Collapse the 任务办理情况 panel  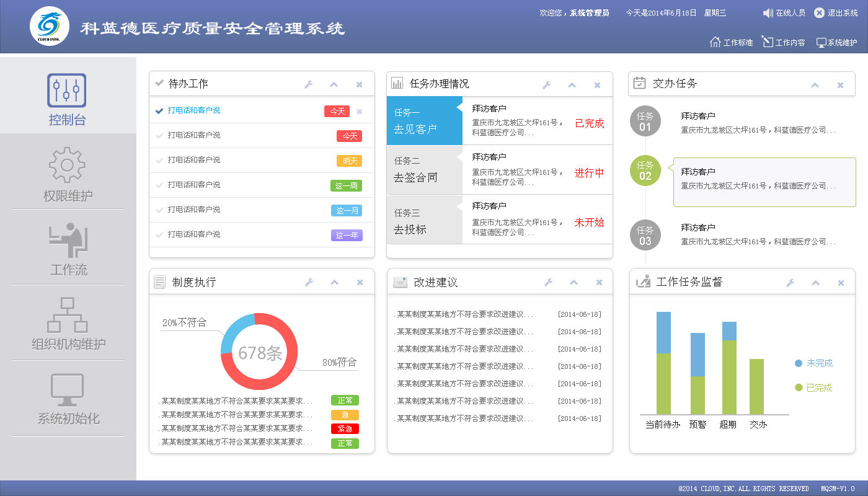click(x=572, y=85)
